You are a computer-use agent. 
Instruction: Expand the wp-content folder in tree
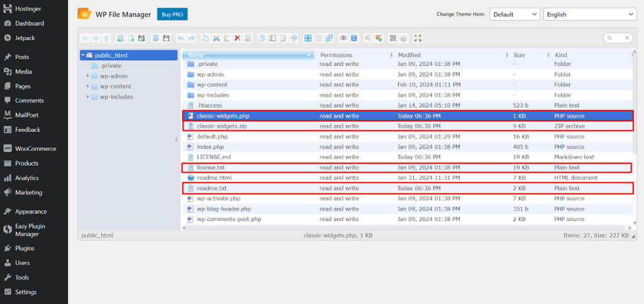[x=87, y=86]
